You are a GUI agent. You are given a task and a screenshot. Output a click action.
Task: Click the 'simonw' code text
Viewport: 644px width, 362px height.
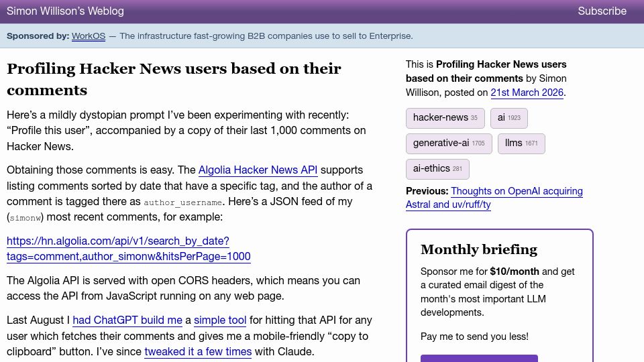25,218
